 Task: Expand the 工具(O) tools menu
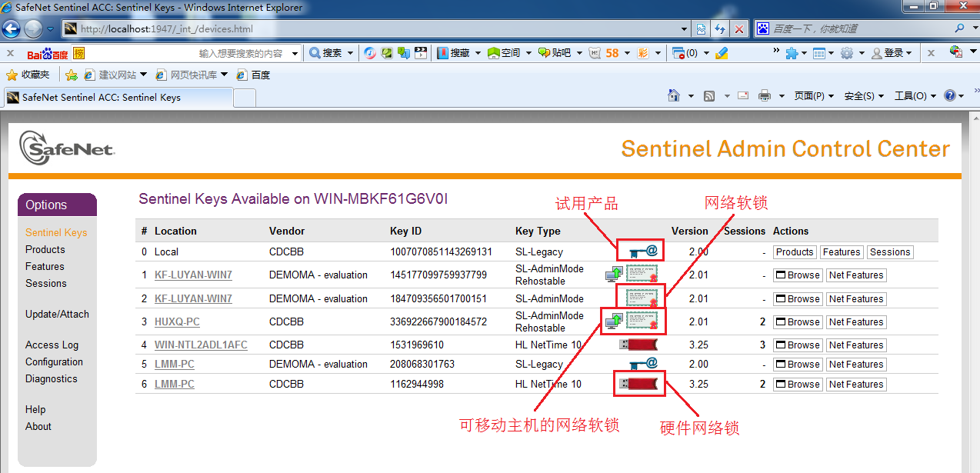[x=914, y=96]
